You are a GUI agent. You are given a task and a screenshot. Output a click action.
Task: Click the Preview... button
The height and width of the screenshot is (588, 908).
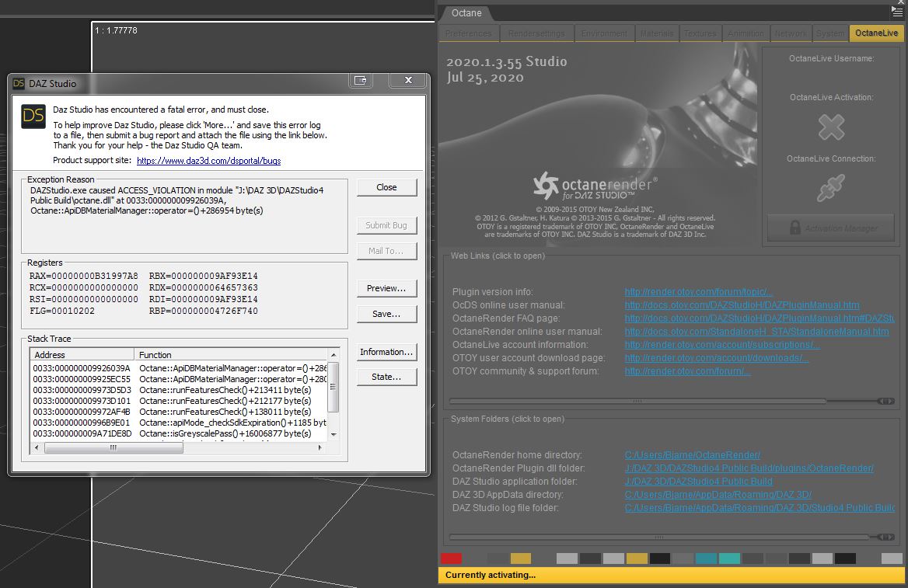point(387,288)
